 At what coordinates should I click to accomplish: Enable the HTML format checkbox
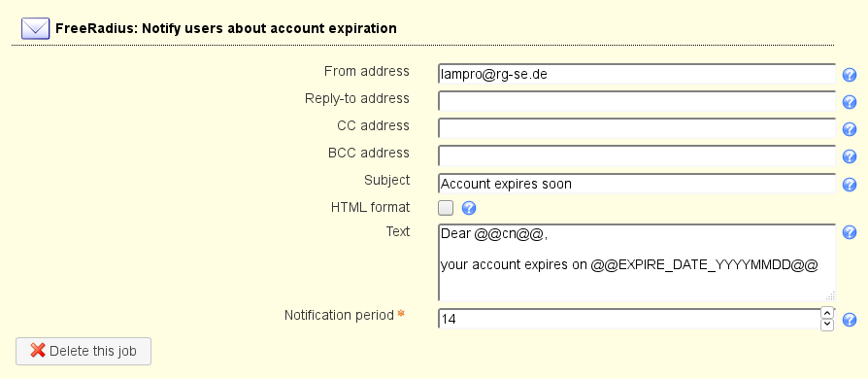coord(446,208)
